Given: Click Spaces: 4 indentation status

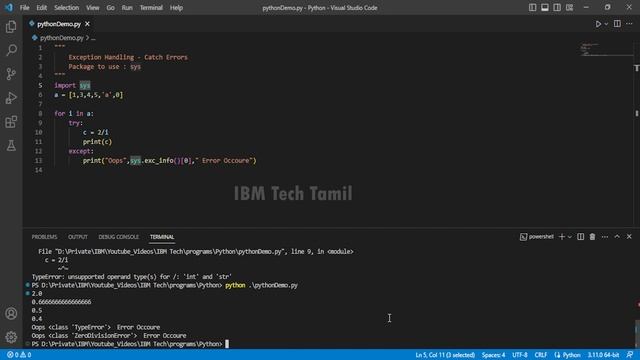Looking at the screenshot, I should 493,355.
